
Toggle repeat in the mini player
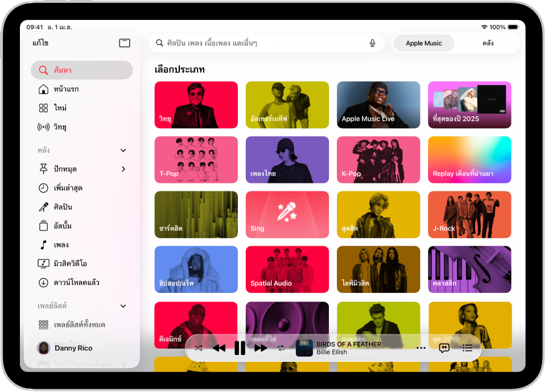click(281, 348)
